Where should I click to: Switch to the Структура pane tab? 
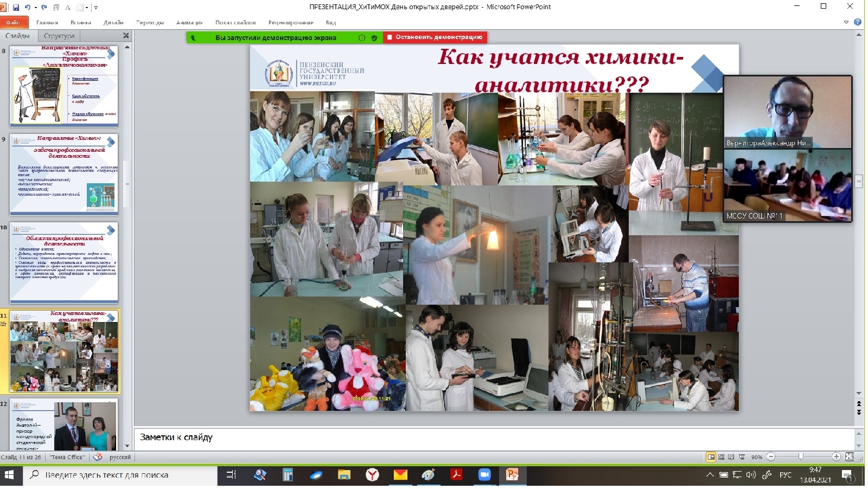(x=59, y=36)
